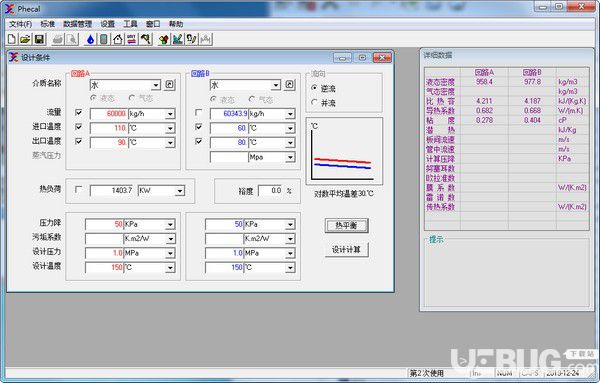Click the last greyed-out toolbar icon
600x383 pixels.
205,39
